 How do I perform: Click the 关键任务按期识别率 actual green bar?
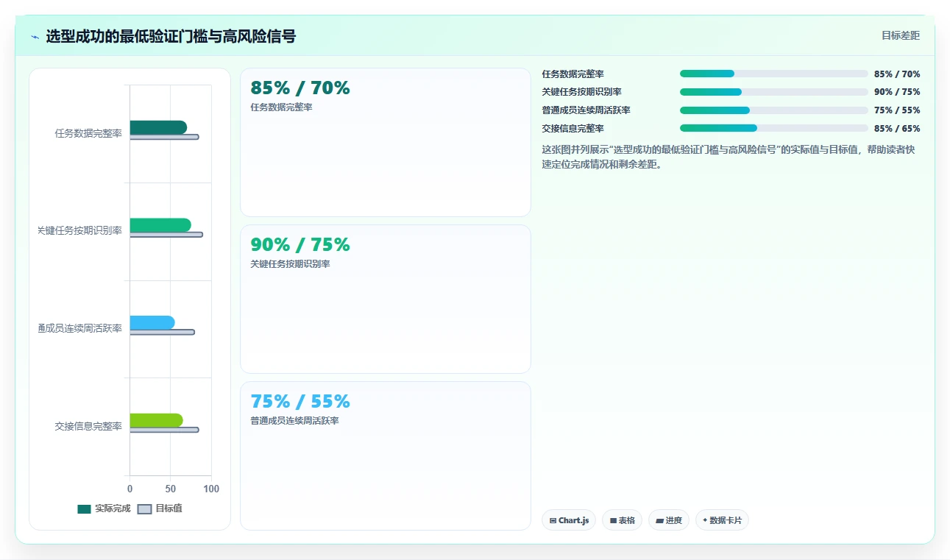pyautogui.click(x=160, y=225)
